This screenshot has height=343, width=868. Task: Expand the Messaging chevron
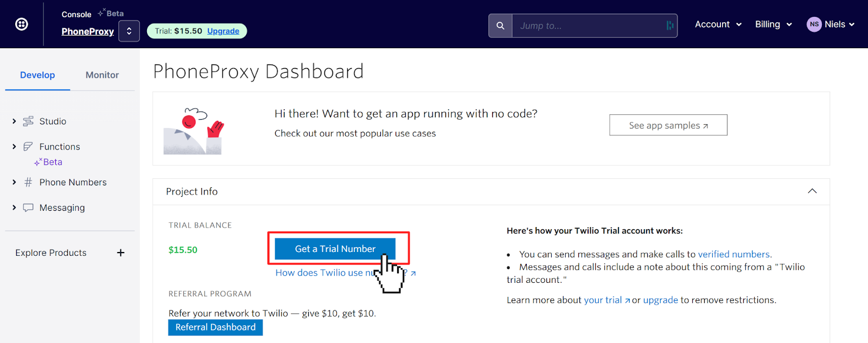tap(14, 208)
